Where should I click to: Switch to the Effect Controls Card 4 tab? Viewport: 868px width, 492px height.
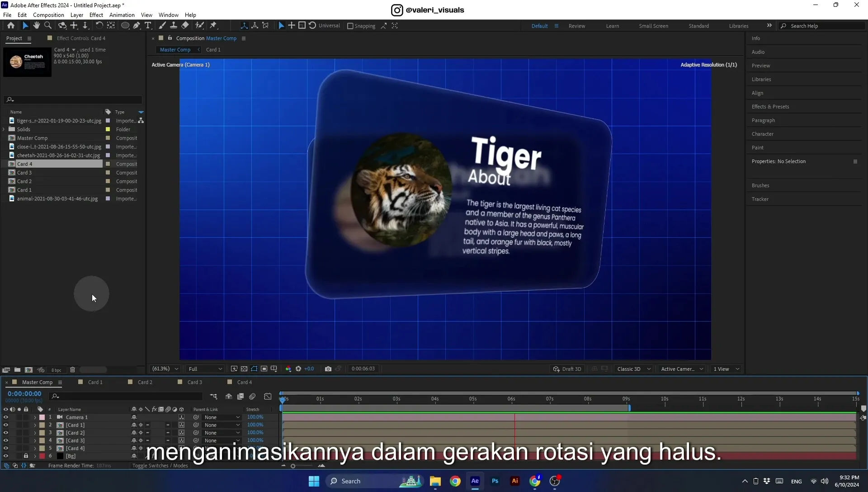point(81,38)
